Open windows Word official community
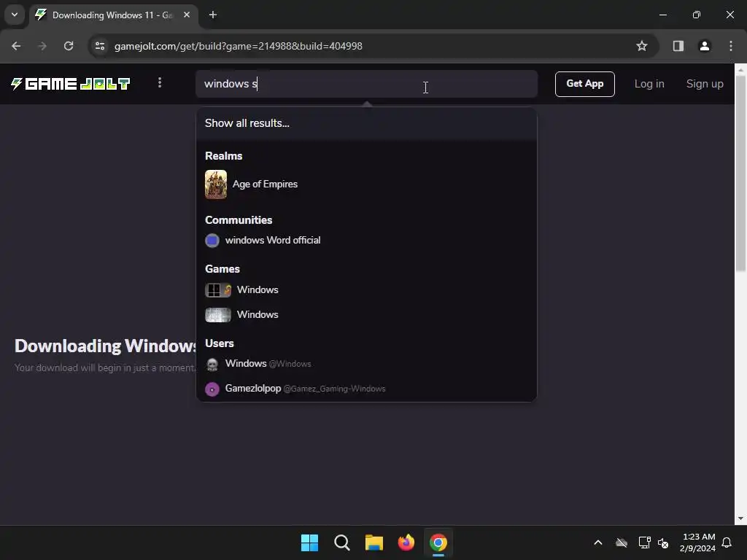 pos(366,241)
